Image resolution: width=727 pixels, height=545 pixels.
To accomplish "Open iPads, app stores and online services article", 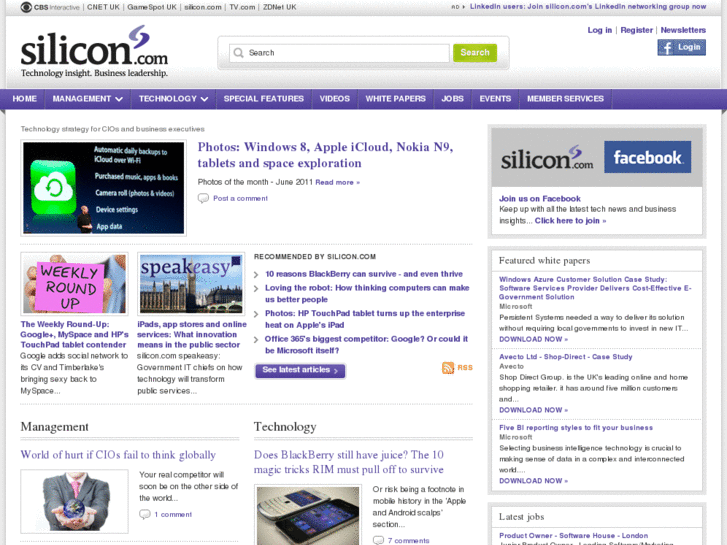I will click(191, 334).
